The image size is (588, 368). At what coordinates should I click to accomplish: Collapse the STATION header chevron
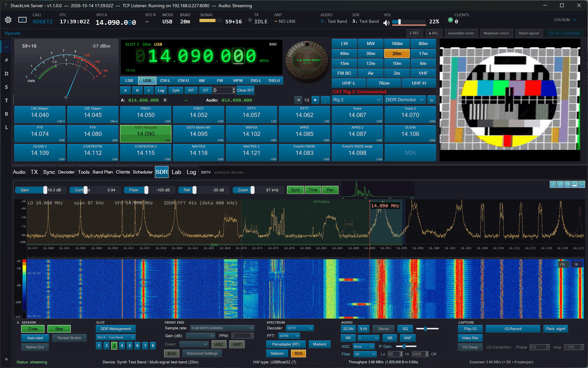coord(574,20)
